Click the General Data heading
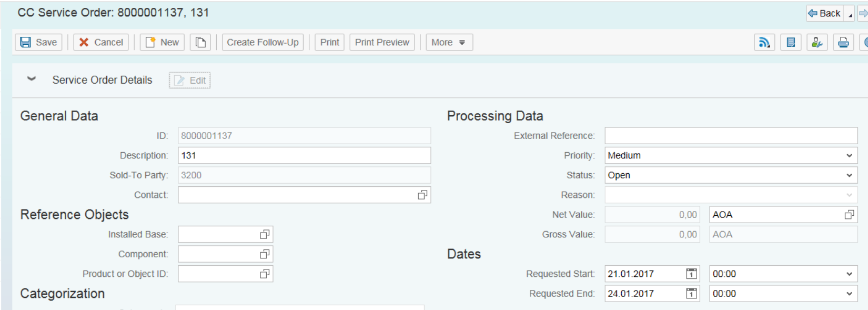The width and height of the screenshot is (868, 310). coord(59,116)
